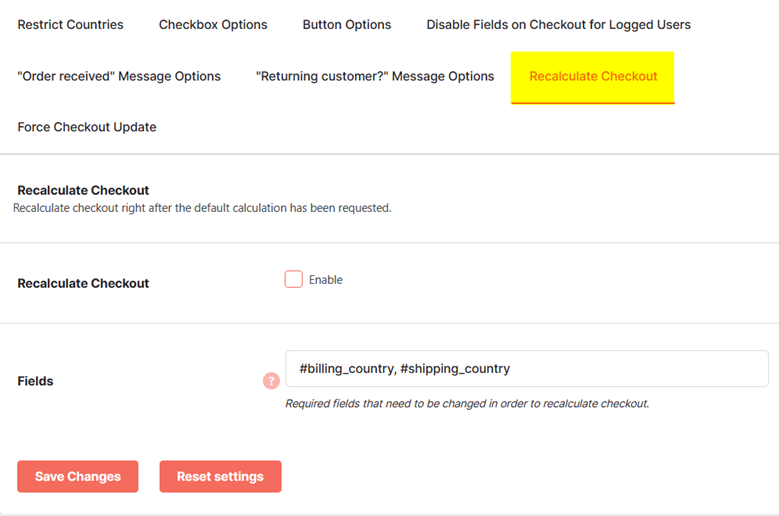Click the bold Fields row label
The width and height of the screenshot is (779, 516).
(x=35, y=381)
